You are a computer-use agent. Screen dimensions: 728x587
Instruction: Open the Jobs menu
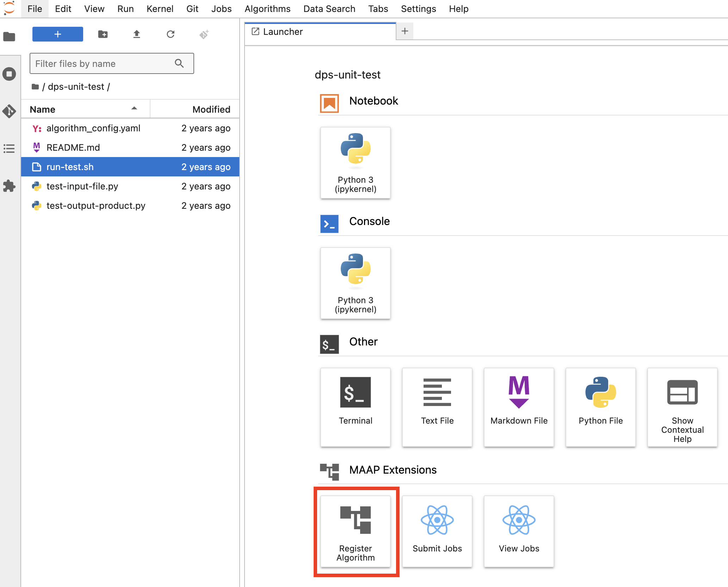point(221,9)
